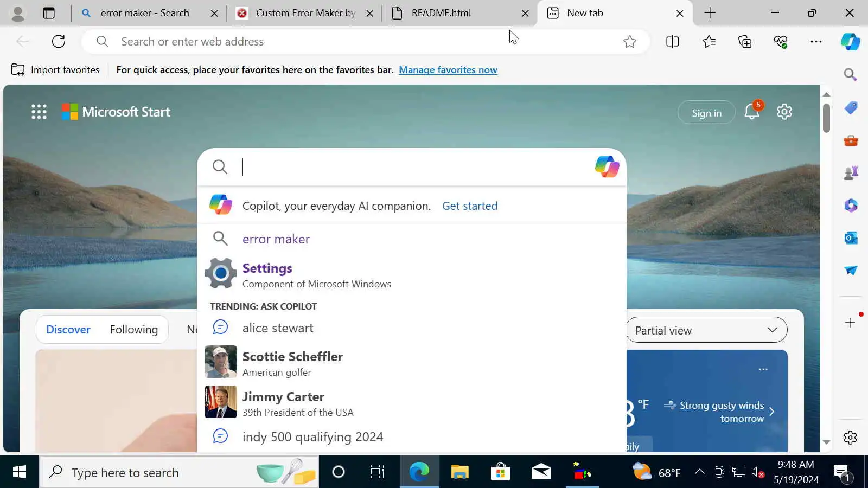Open sidebar Games chess icon
This screenshot has height=488, width=868.
coord(851,173)
